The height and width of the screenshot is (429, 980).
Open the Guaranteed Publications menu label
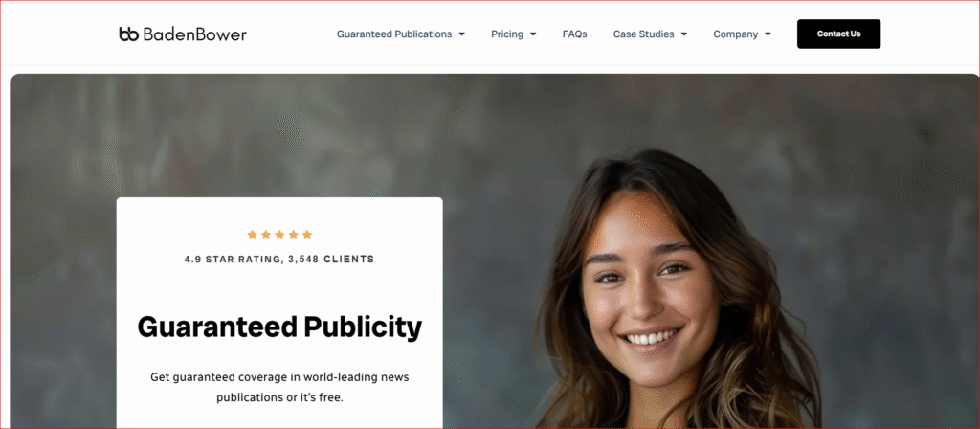click(x=393, y=34)
